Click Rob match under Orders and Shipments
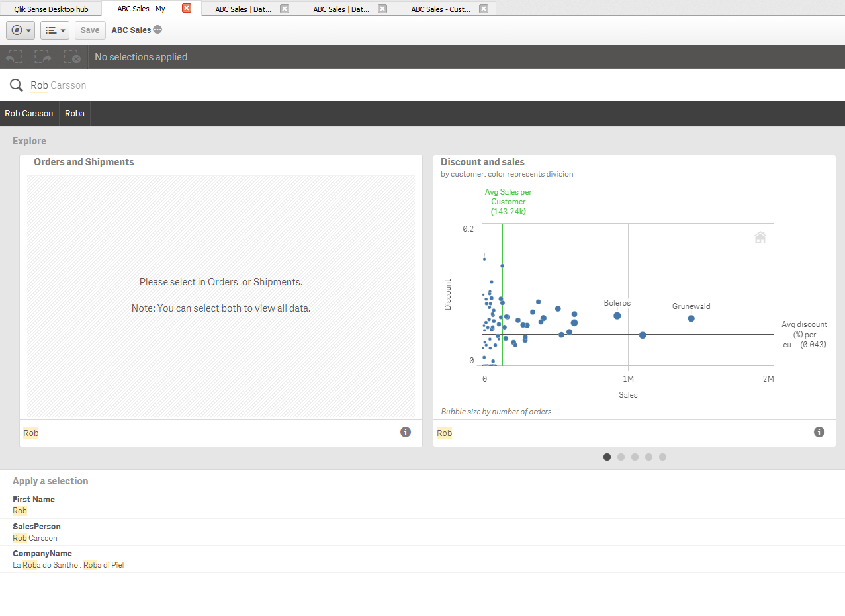 pyautogui.click(x=31, y=433)
